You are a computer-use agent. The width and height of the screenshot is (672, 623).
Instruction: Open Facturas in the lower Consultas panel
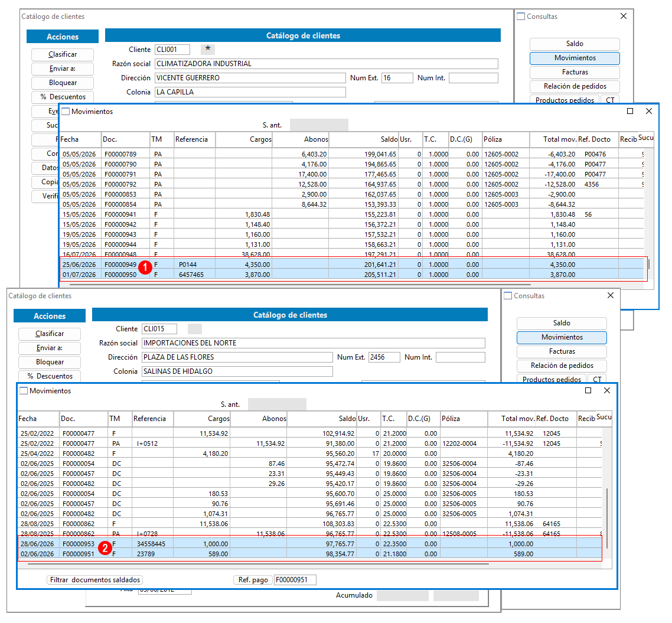click(562, 351)
